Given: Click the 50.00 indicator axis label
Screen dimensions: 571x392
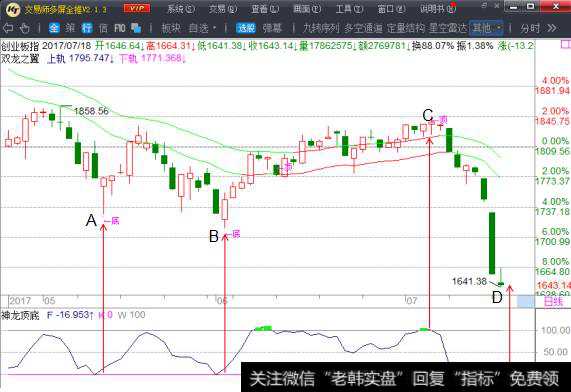Looking at the screenshot, I should (555, 352).
